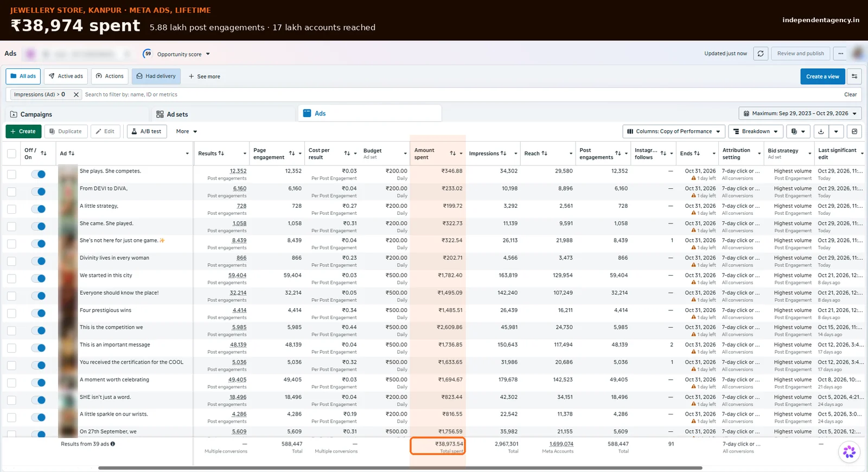
Task: Open the reports icon dropdown
Action: [797, 131]
